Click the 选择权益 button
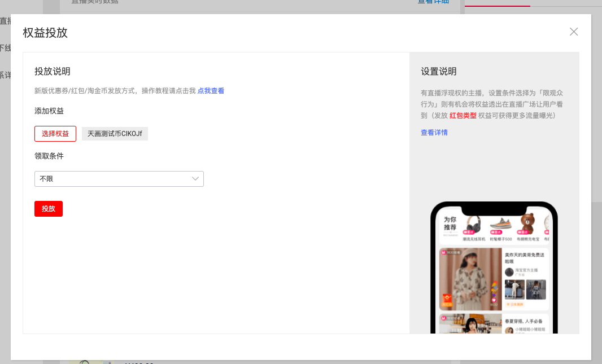The height and width of the screenshot is (364, 602). click(x=55, y=134)
